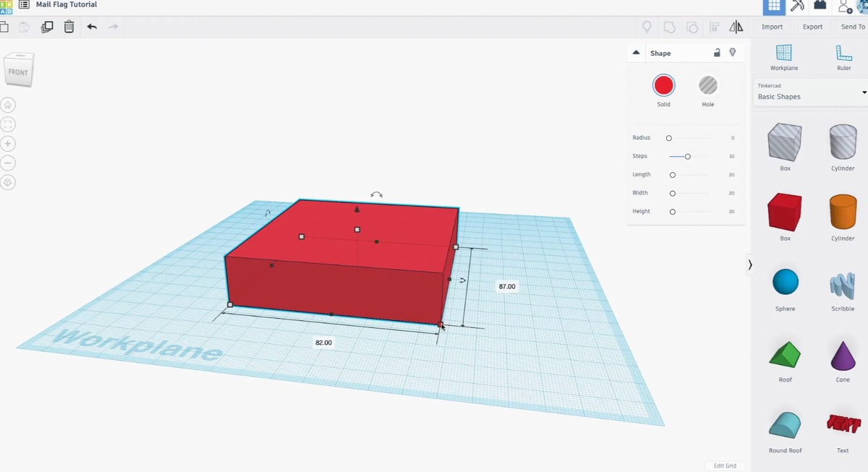
Task: Delete the shape using the Trash icon
Action: click(69, 26)
